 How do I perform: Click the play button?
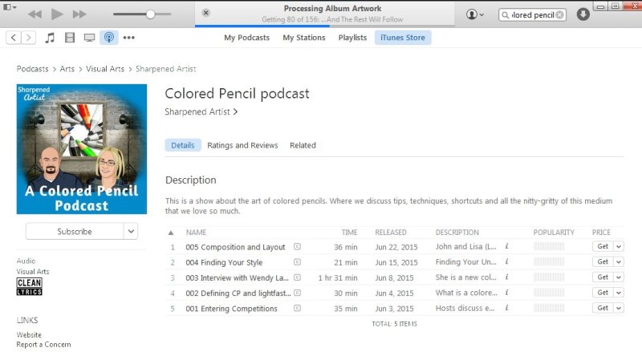tap(57, 14)
